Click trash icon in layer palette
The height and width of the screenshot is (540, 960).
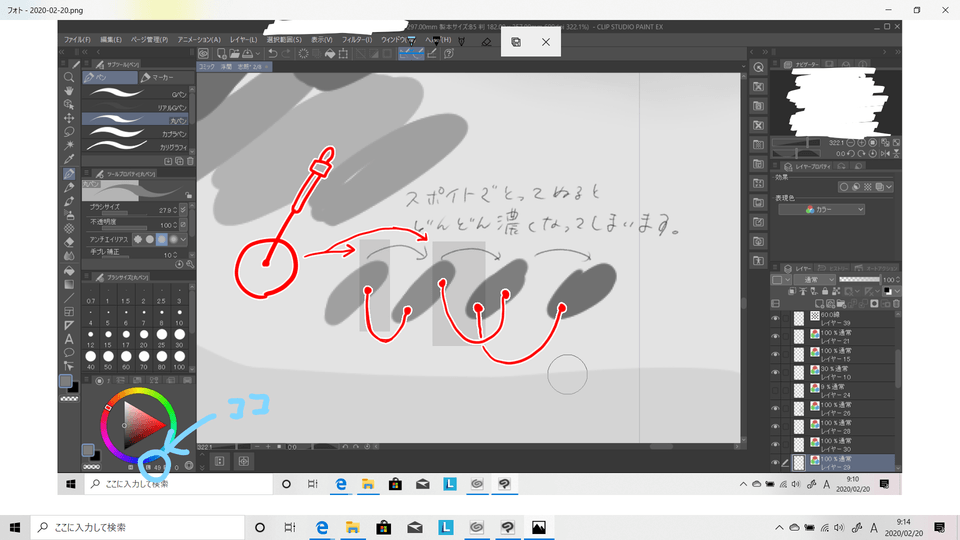(x=896, y=304)
